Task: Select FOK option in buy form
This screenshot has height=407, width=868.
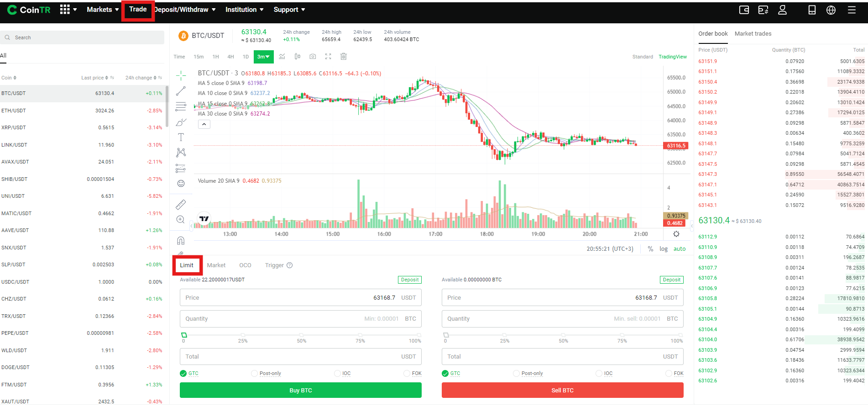Action: (x=413, y=373)
